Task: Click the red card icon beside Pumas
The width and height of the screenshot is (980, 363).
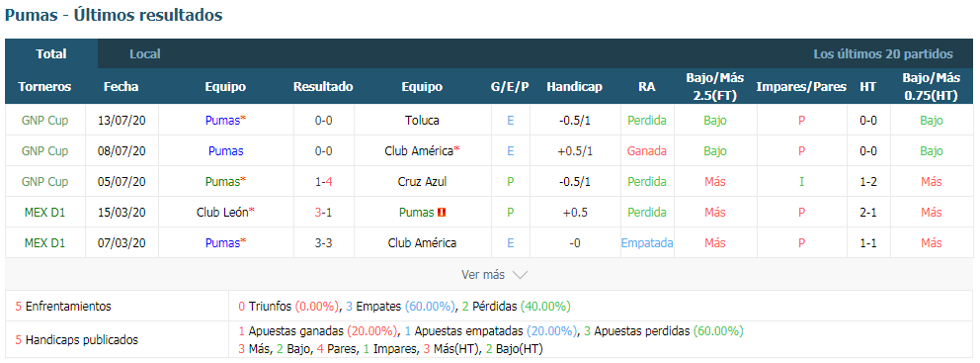Action: point(442,213)
